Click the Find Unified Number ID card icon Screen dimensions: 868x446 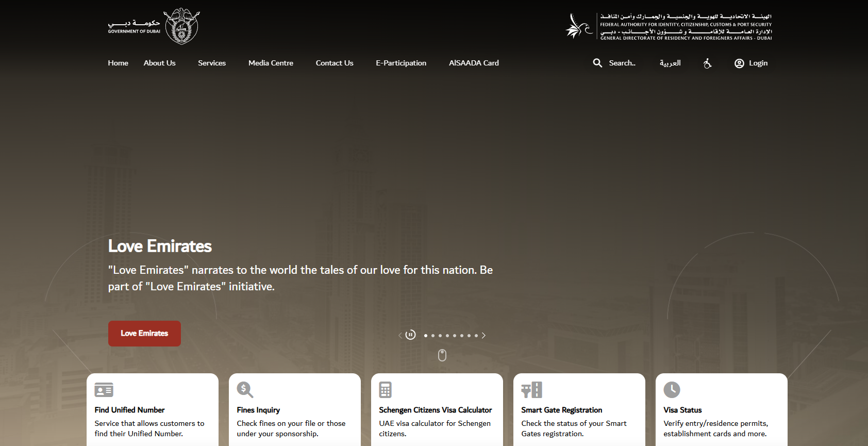(x=104, y=390)
